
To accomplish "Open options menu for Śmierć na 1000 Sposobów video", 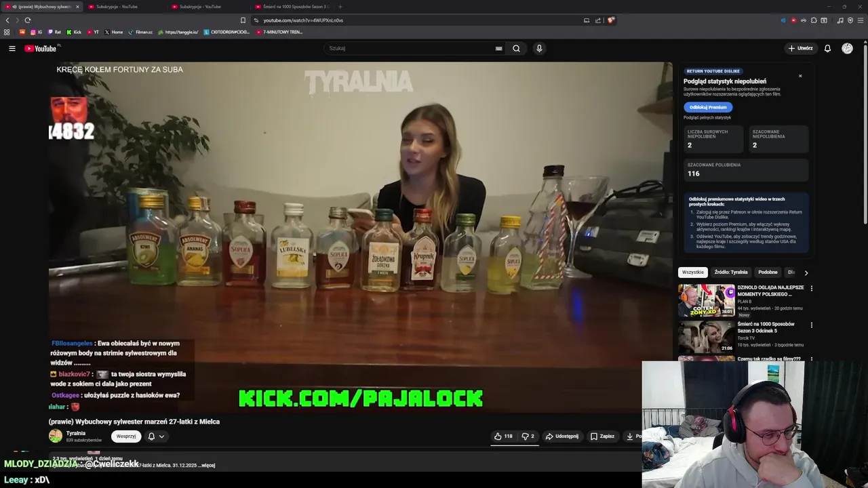I will (x=811, y=325).
